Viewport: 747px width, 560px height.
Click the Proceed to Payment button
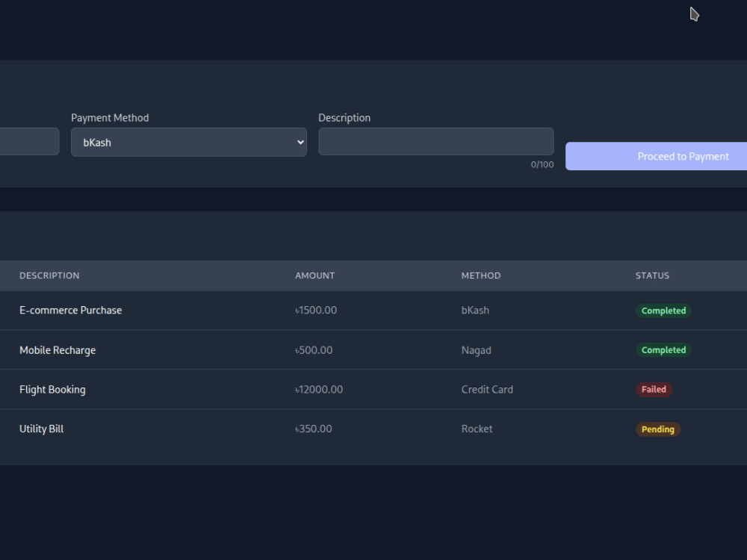[x=656, y=156]
